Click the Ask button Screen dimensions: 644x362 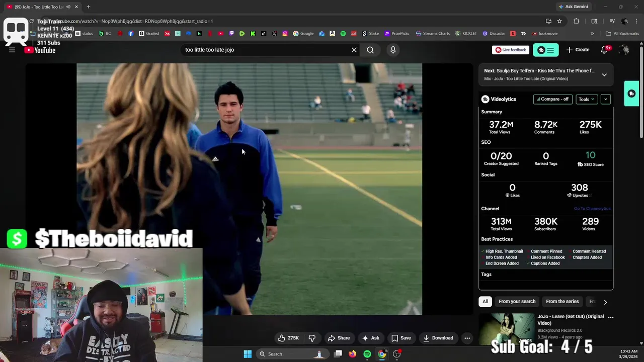371,338
